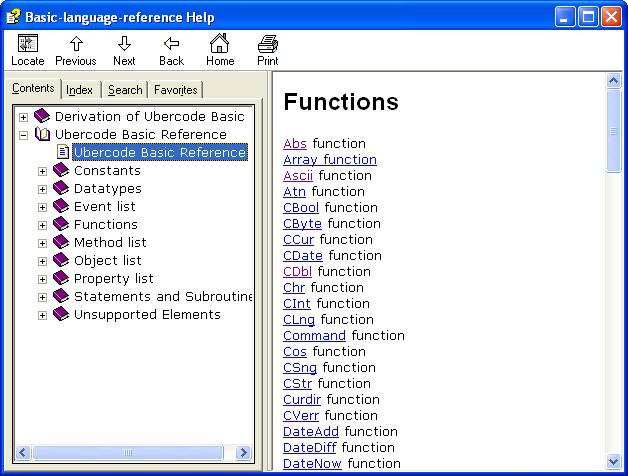Expand the Derivation of Ubercode Basic node
628x476 pixels.
click(24, 117)
